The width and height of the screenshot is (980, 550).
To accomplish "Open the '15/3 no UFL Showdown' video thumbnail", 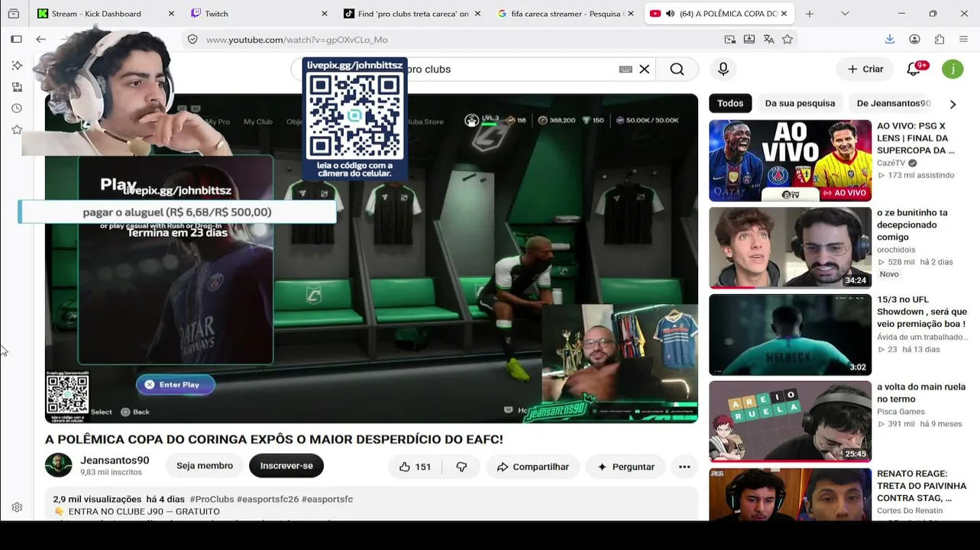I will tap(790, 335).
